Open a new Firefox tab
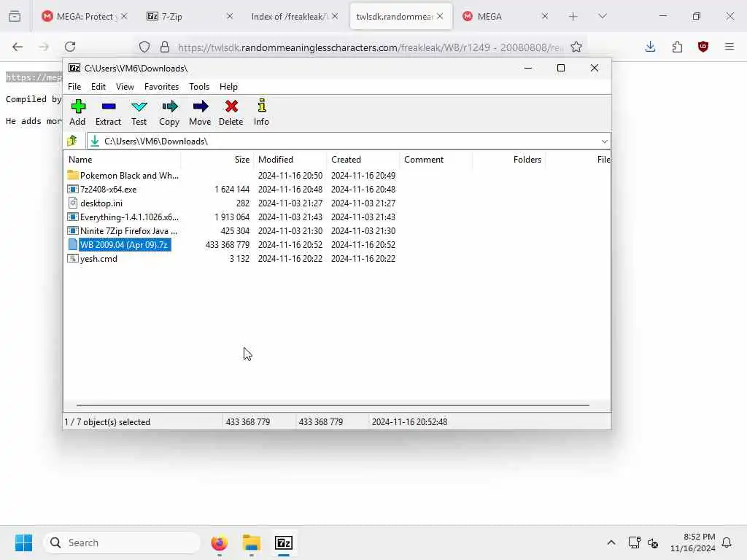The height and width of the screenshot is (560, 747). 573,16
